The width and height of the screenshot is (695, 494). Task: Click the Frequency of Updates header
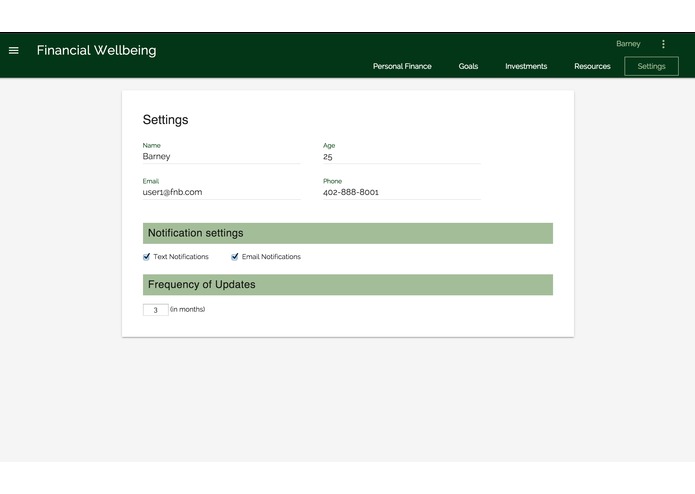click(x=348, y=284)
